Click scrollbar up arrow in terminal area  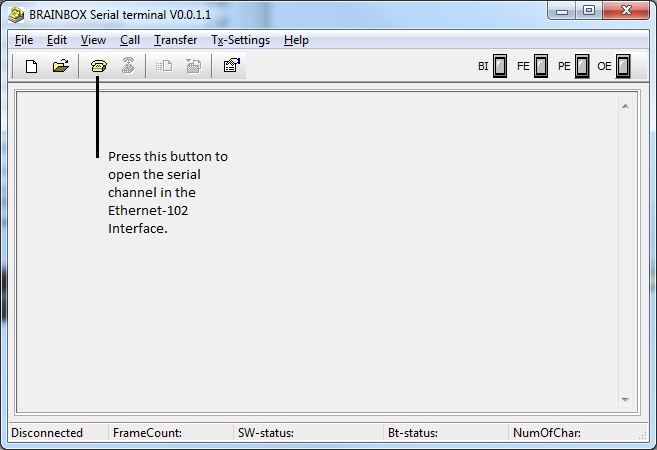click(x=625, y=106)
